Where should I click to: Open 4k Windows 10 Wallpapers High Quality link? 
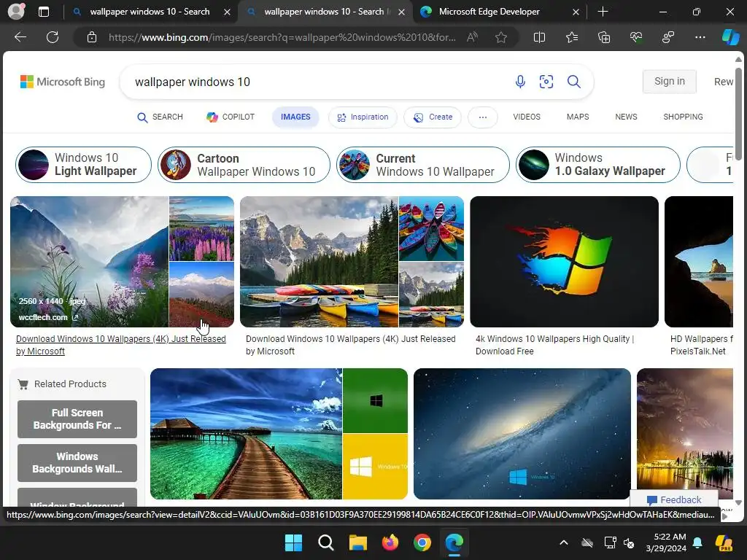pyautogui.click(x=554, y=345)
